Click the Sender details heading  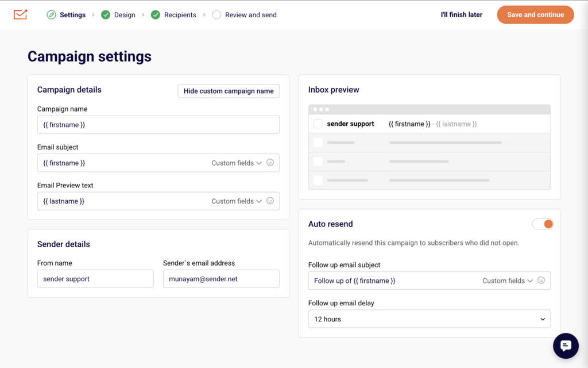pos(63,244)
